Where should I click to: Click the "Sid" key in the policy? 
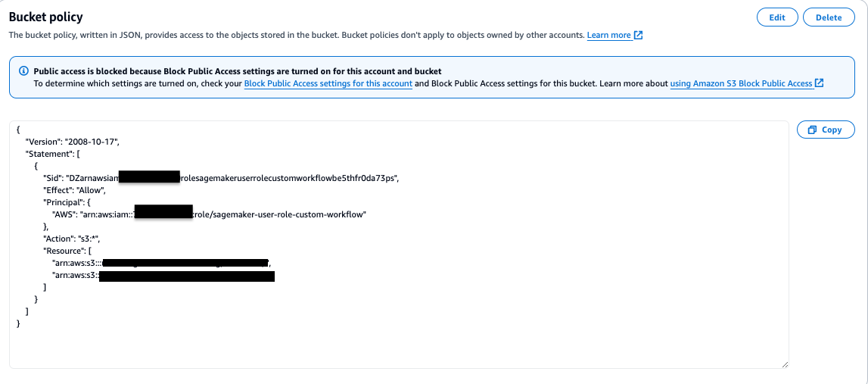tap(52, 178)
